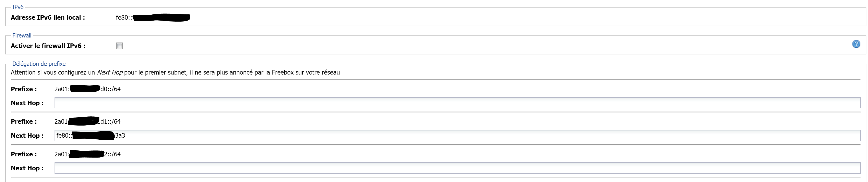Click the link-local fe80:: address value
This screenshot has width=868, height=182.
point(152,18)
